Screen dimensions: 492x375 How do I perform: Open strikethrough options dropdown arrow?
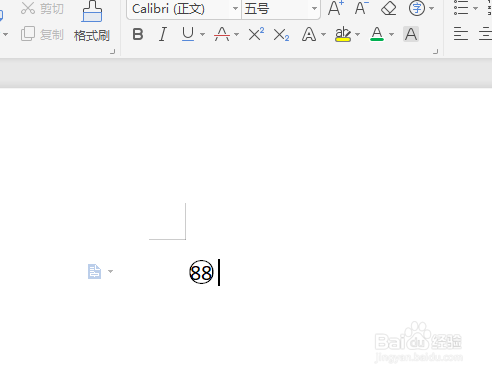point(236,34)
